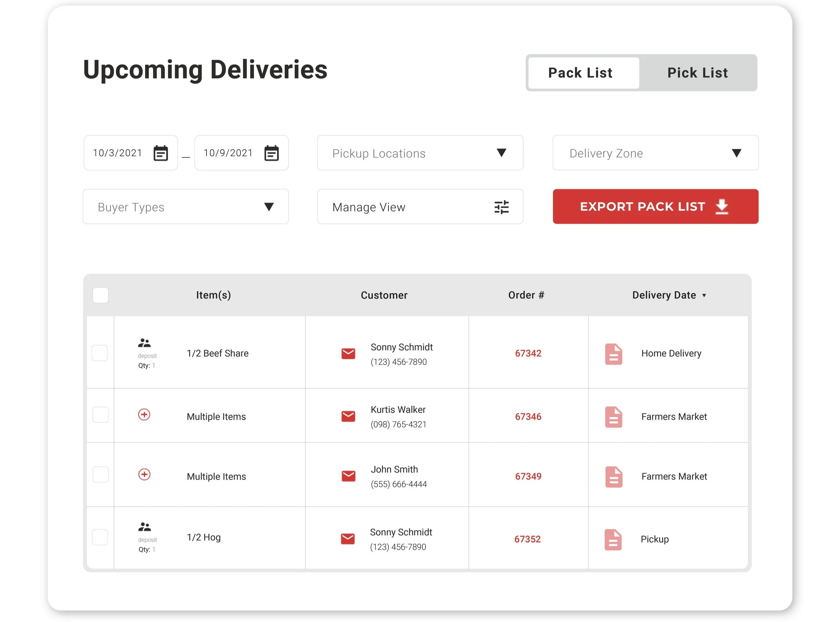This screenshot has width=840, height=622.
Task: Open the Buyer Types dropdown
Action: [x=185, y=207]
